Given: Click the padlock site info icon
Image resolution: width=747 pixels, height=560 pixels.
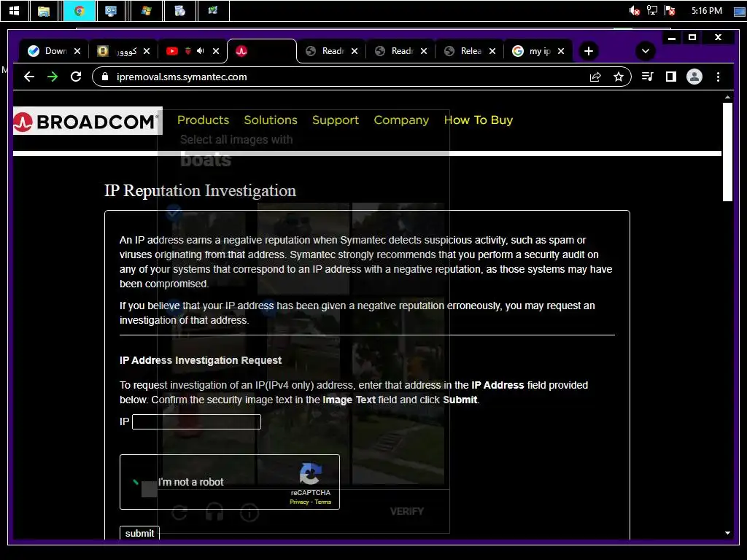Looking at the screenshot, I should click(105, 77).
